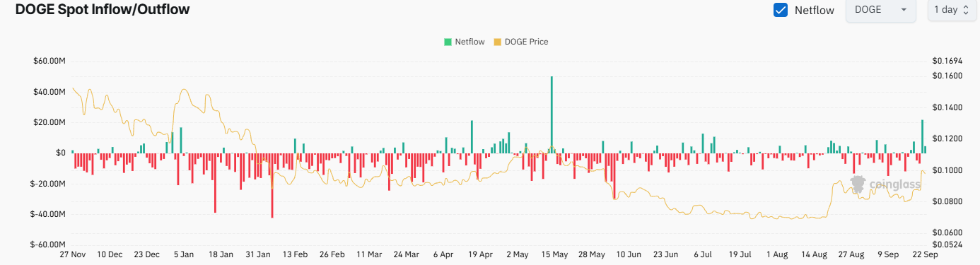
Task: Uncheck the Netflow checkbox
Action: [781, 10]
